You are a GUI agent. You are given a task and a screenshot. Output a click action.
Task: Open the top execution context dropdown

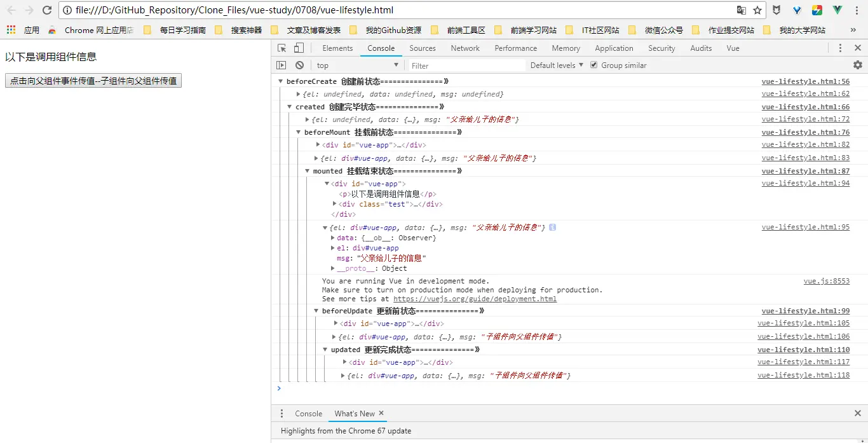click(356, 65)
